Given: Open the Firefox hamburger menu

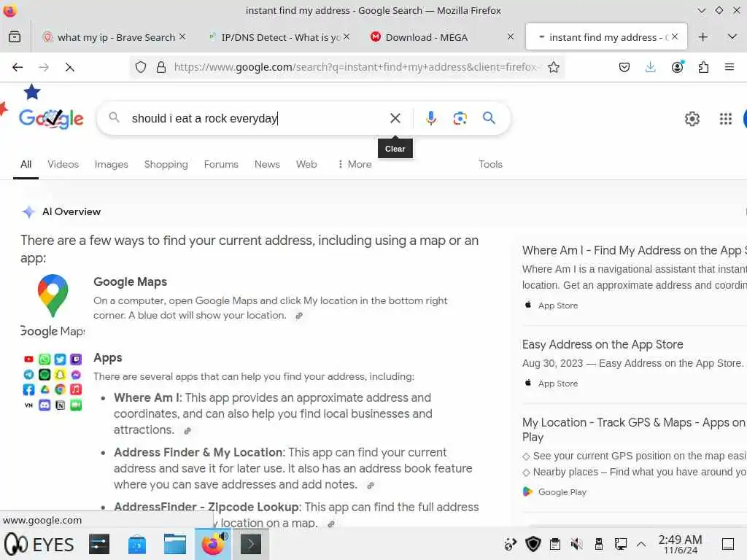Looking at the screenshot, I should coord(729,67).
